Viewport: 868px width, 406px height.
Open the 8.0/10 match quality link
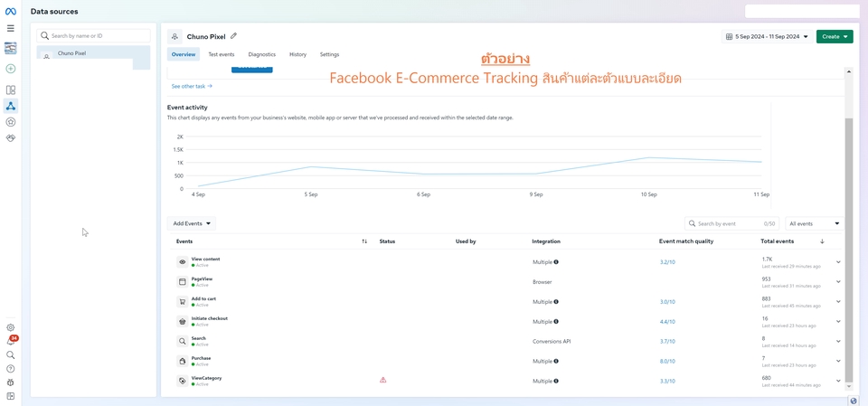click(x=667, y=361)
